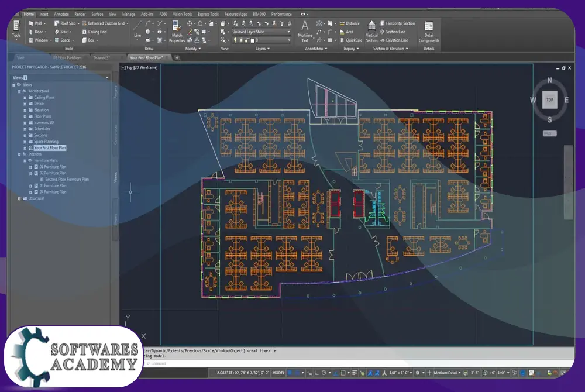Click the Elevation Line tool
Image resolution: width=585 pixels, height=392 pixels.
pyautogui.click(x=394, y=40)
